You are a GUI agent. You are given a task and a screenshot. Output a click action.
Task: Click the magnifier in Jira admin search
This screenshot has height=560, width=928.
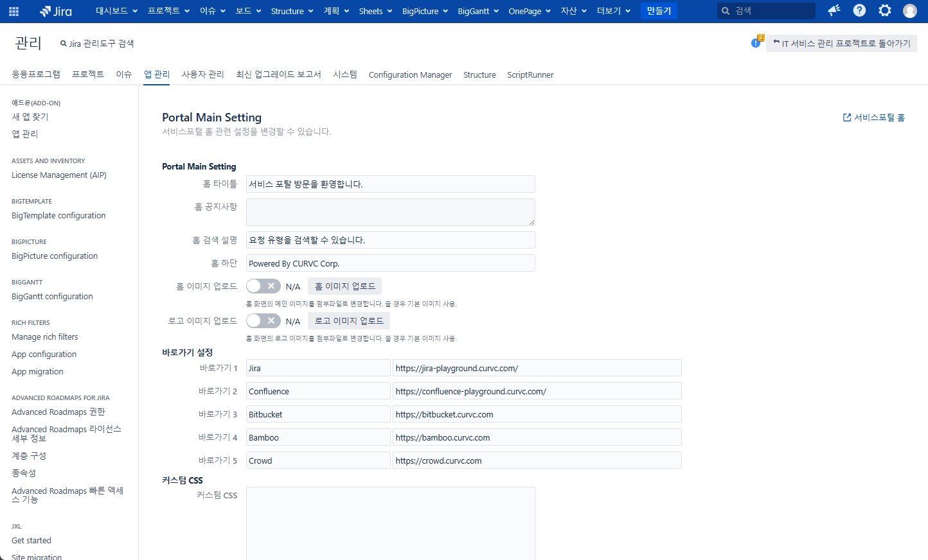tap(64, 44)
